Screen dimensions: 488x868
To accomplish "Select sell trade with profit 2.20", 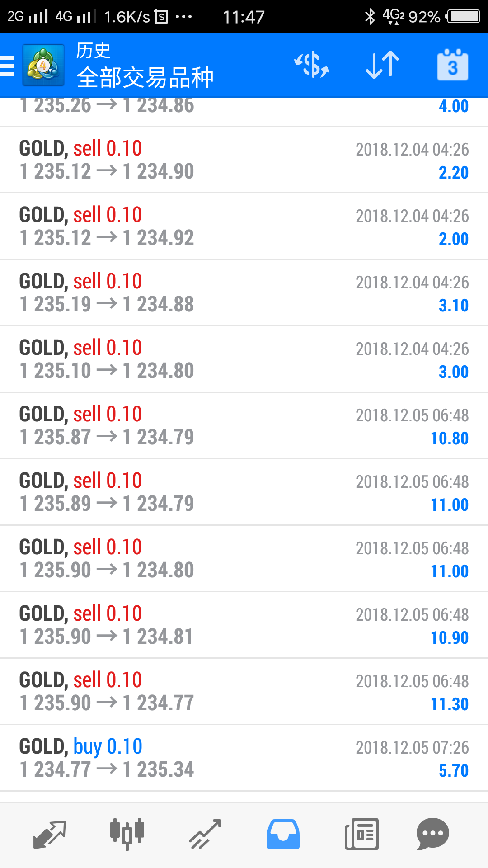I will click(x=244, y=160).
